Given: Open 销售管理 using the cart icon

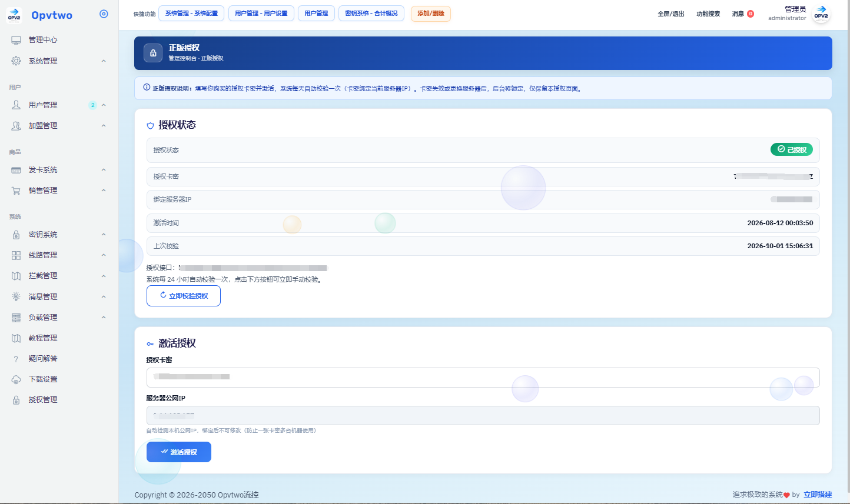Looking at the screenshot, I should (x=16, y=191).
